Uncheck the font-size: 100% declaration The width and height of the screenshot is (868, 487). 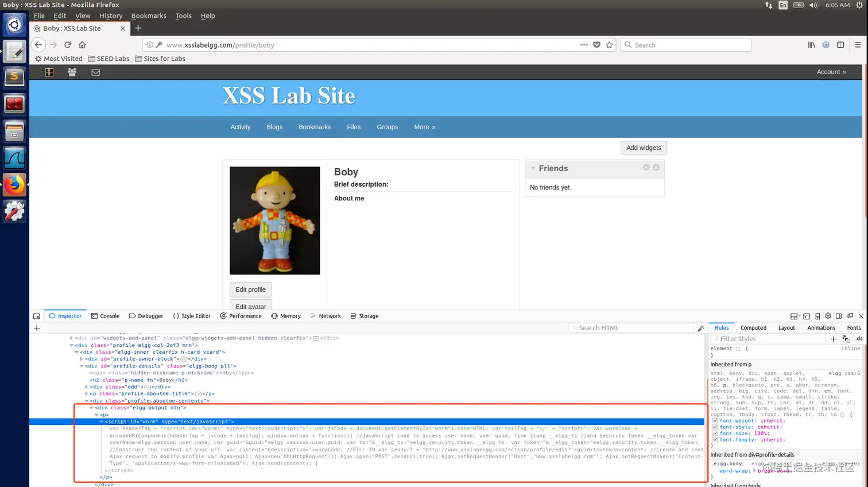click(x=715, y=434)
